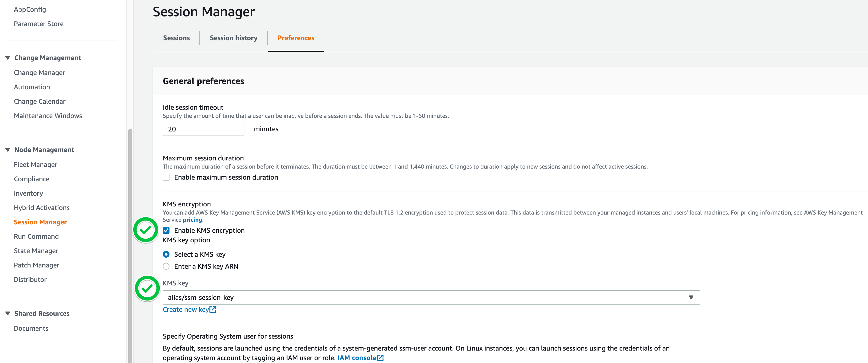Viewport: 868px width, 363px height.
Task: Open the Session history tab
Action: [233, 38]
